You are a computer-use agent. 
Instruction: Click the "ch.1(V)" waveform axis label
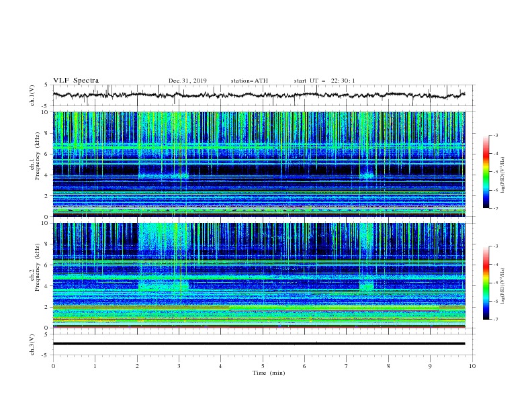(32, 95)
